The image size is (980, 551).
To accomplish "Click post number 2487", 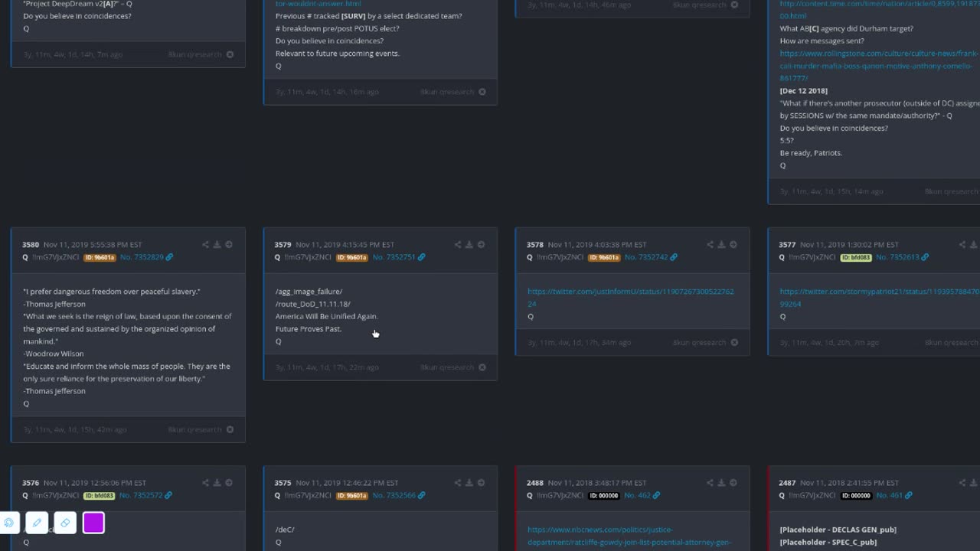I will point(787,483).
